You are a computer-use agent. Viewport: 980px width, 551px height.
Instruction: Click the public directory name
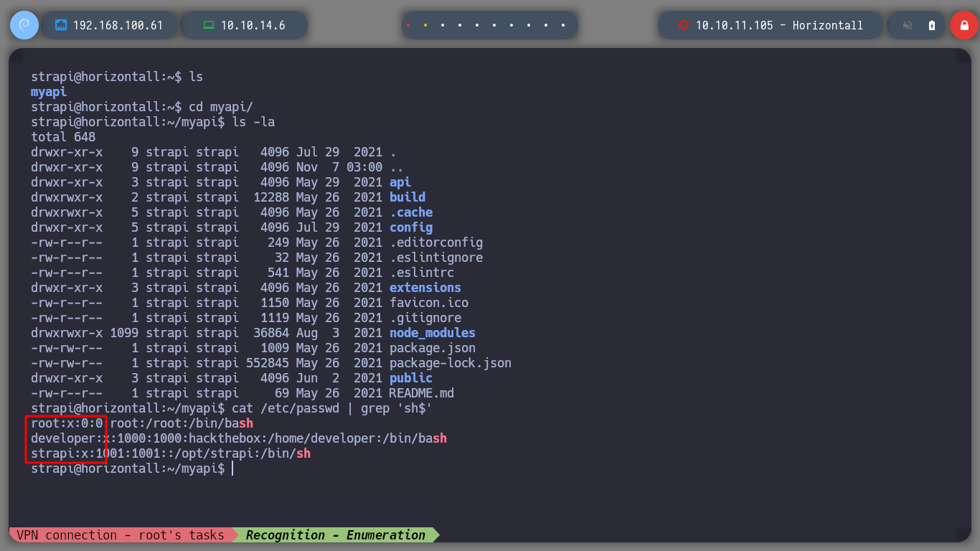coord(411,378)
